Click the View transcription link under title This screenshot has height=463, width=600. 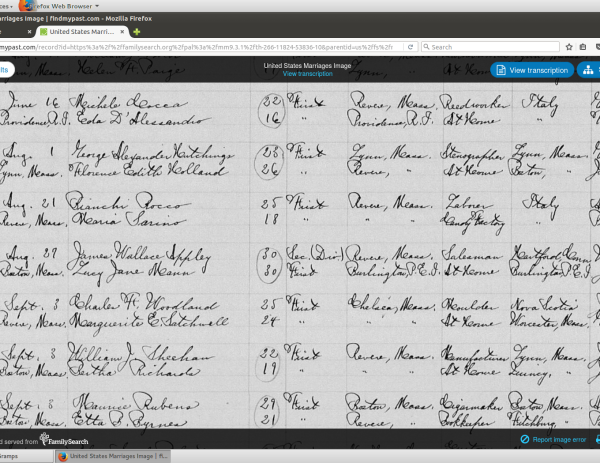tap(307, 74)
